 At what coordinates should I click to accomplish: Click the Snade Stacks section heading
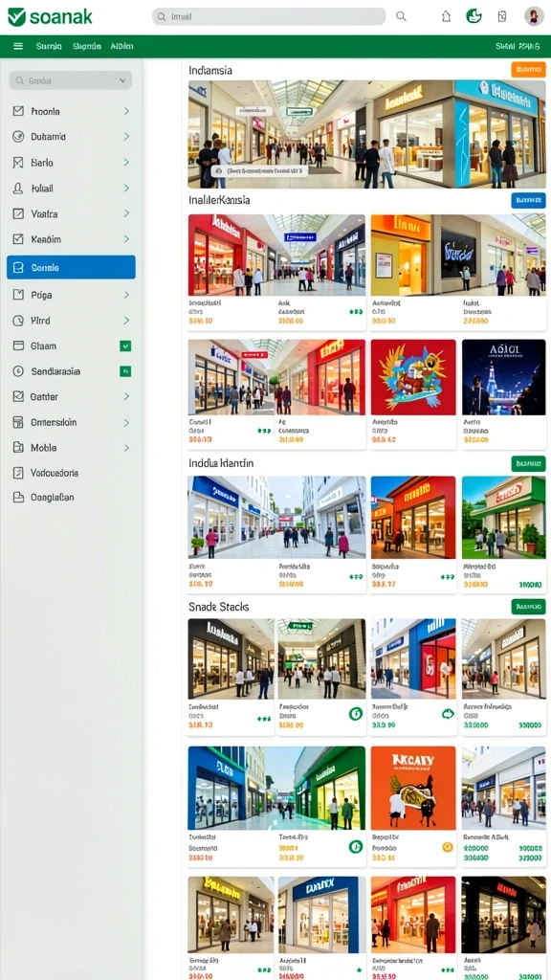coord(219,607)
